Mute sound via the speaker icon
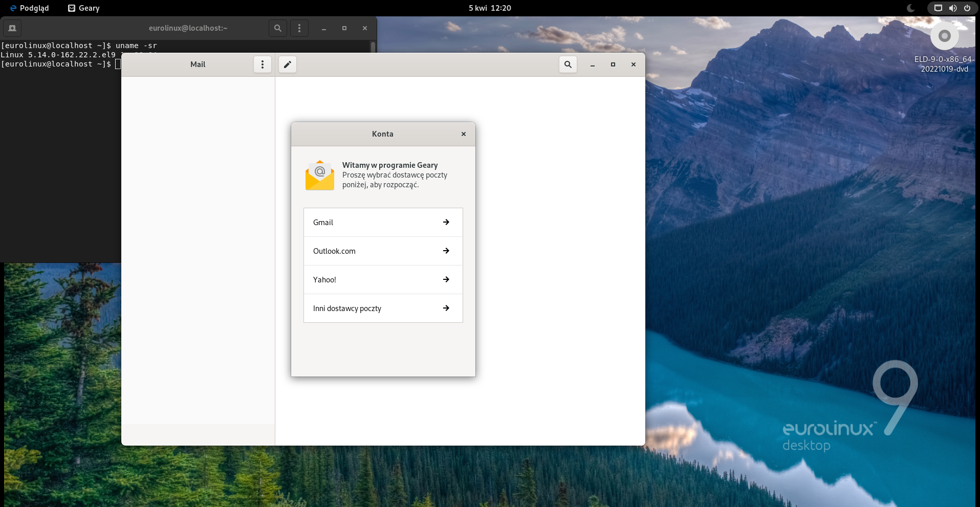This screenshot has width=980, height=507. tap(953, 8)
